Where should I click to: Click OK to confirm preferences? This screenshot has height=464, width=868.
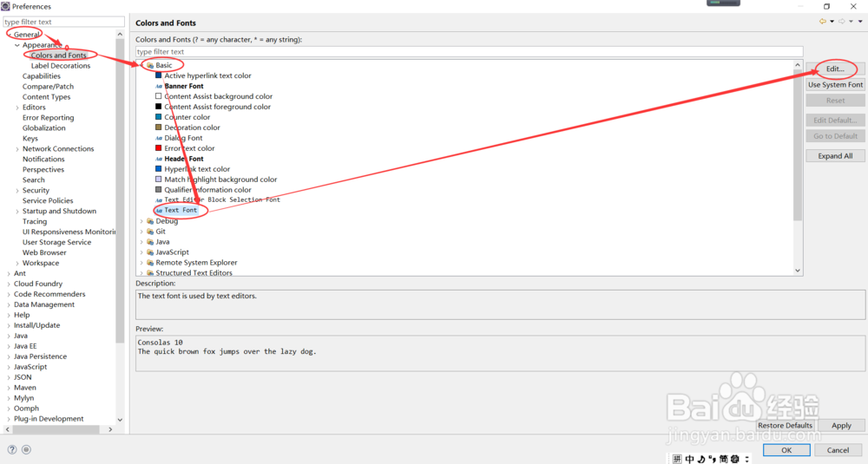coord(786,450)
